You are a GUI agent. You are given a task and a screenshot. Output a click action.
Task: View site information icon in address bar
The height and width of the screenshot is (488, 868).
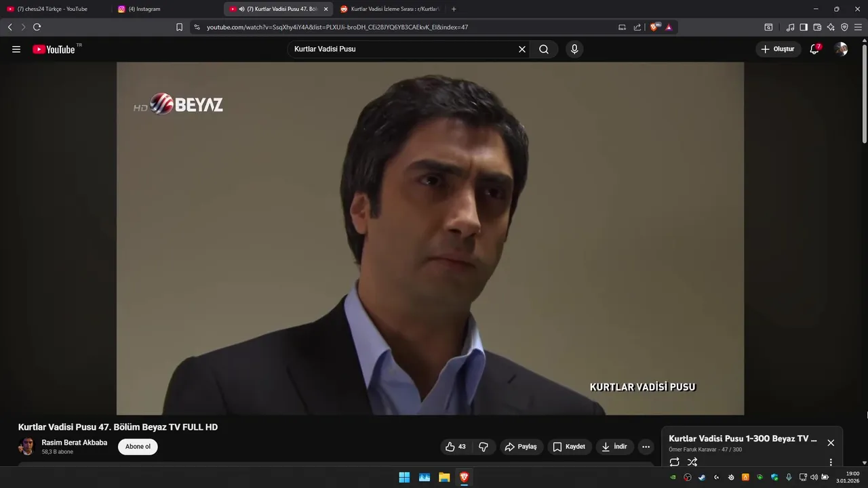(197, 27)
